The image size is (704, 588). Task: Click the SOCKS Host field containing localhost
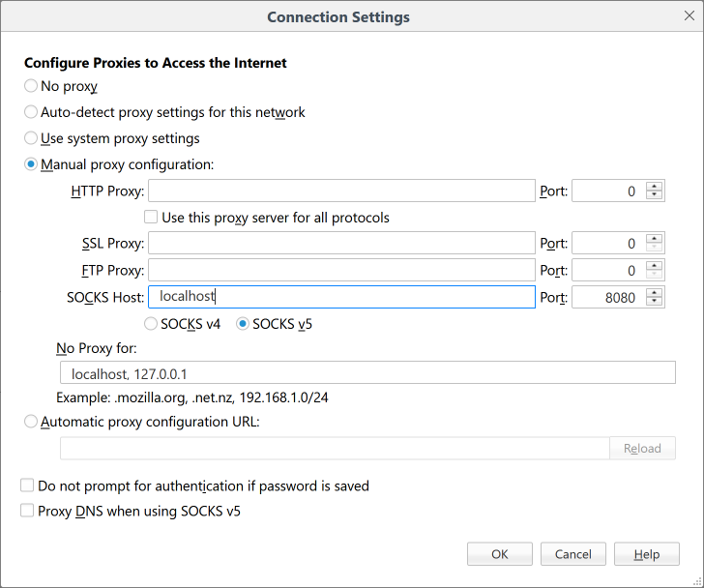pyautogui.click(x=341, y=297)
